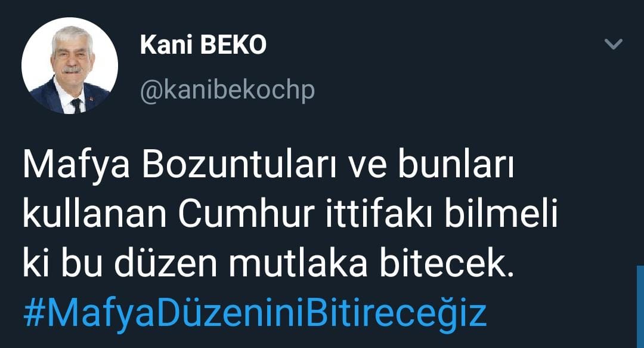The height and width of the screenshot is (348, 644).
Task: Click the word 'BEKO' in the display name
Action: pos(233,44)
